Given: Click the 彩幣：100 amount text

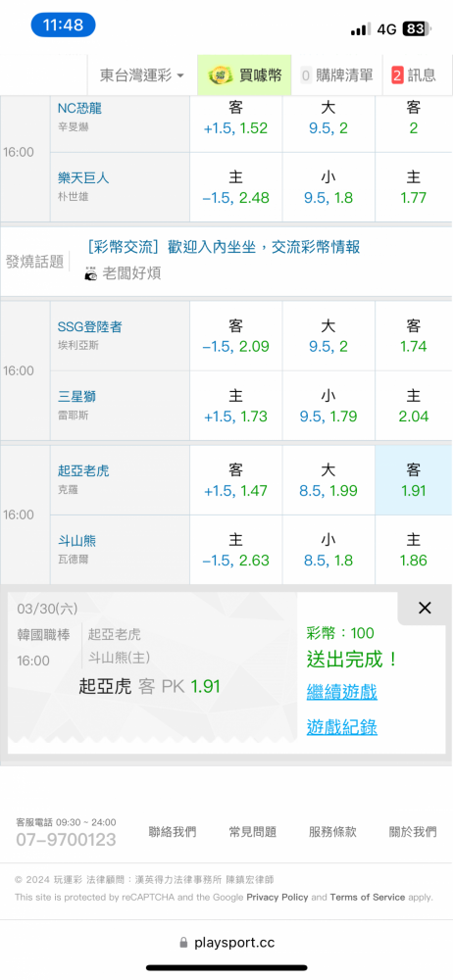Looking at the screenshot, I should pyautogui.click(x=339, y=633).
